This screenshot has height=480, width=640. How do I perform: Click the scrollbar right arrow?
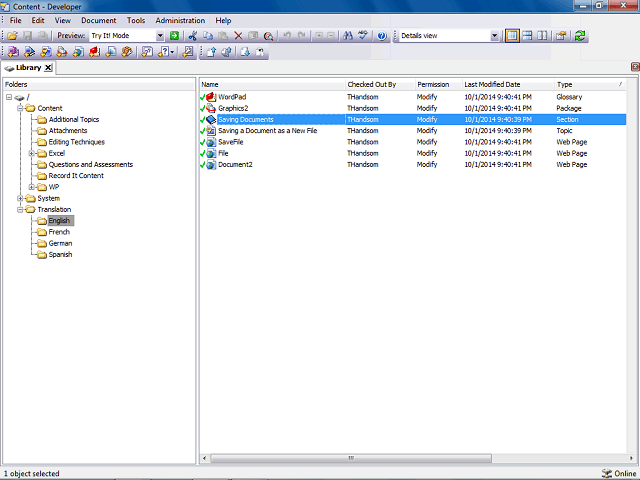(x=631, y=458)
